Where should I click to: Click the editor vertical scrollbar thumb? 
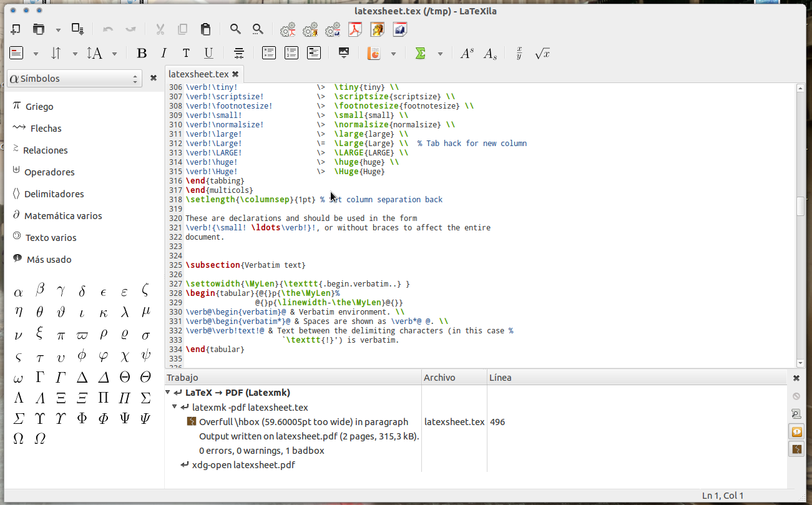[x=801, y=206]
